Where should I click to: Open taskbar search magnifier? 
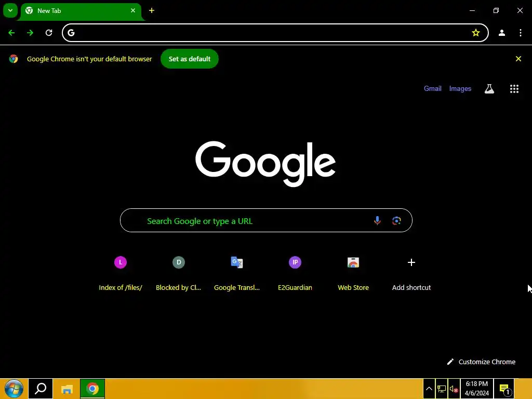(41, 389)
